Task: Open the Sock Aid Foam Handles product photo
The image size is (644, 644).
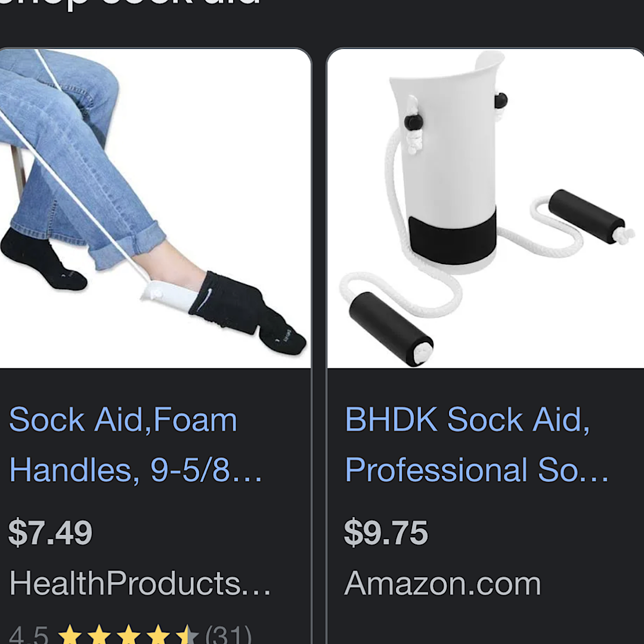Action: click(x=155, y=208)
